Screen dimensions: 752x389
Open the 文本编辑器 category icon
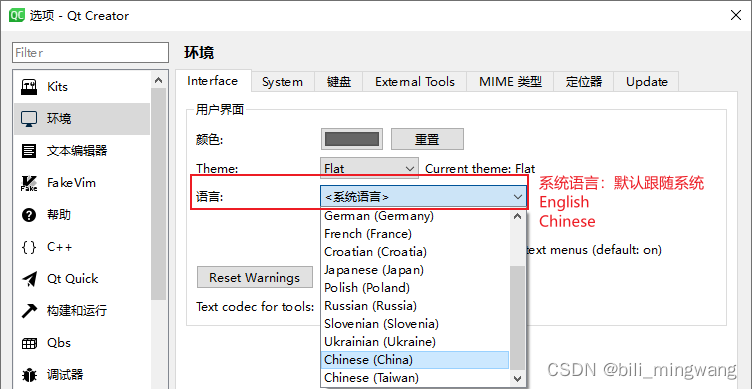click(x=29, y=151)
